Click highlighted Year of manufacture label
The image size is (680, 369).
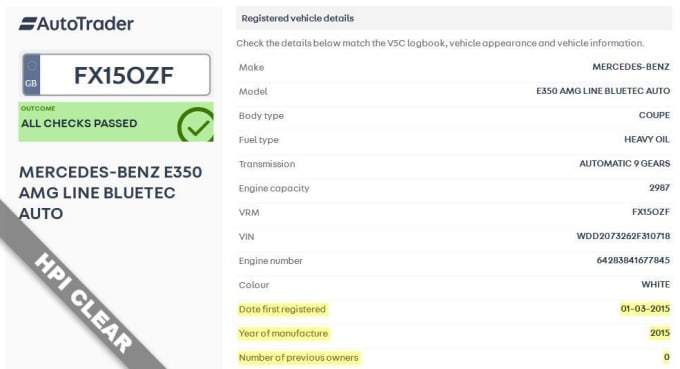click(x=283, y=333)
